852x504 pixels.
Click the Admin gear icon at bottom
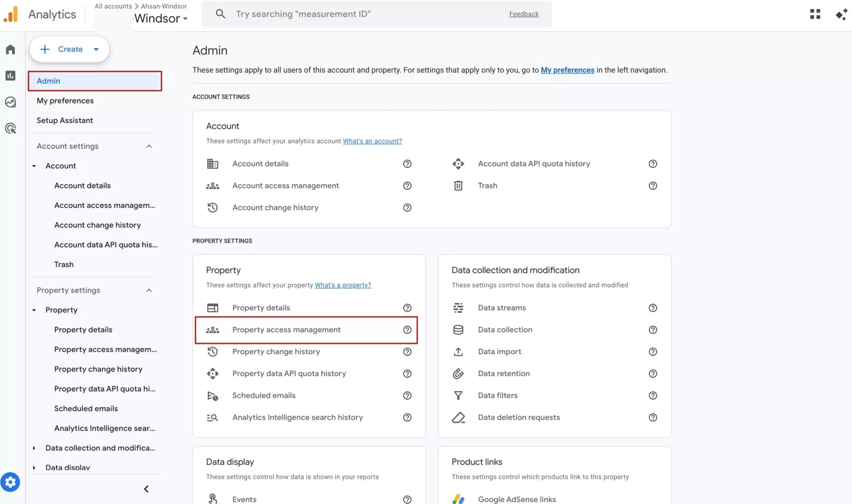click(x=11, y=482)
